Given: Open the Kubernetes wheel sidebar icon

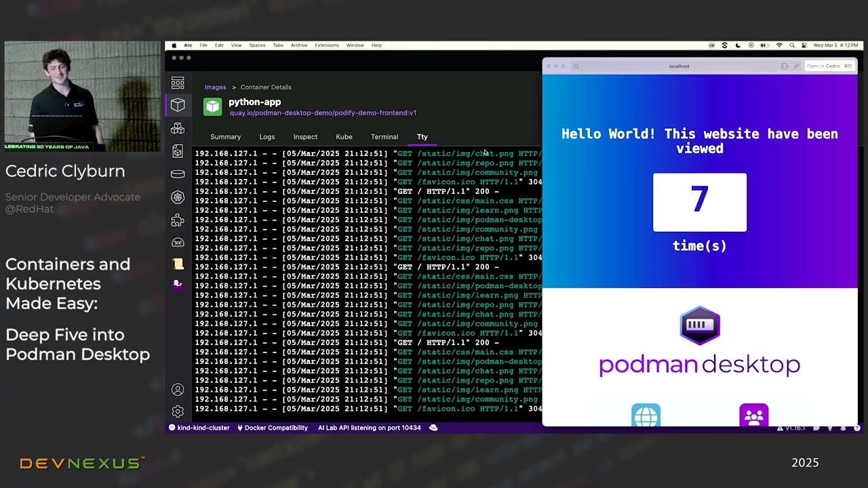Looking at the screenshot, I should click(x=178, y=197).
